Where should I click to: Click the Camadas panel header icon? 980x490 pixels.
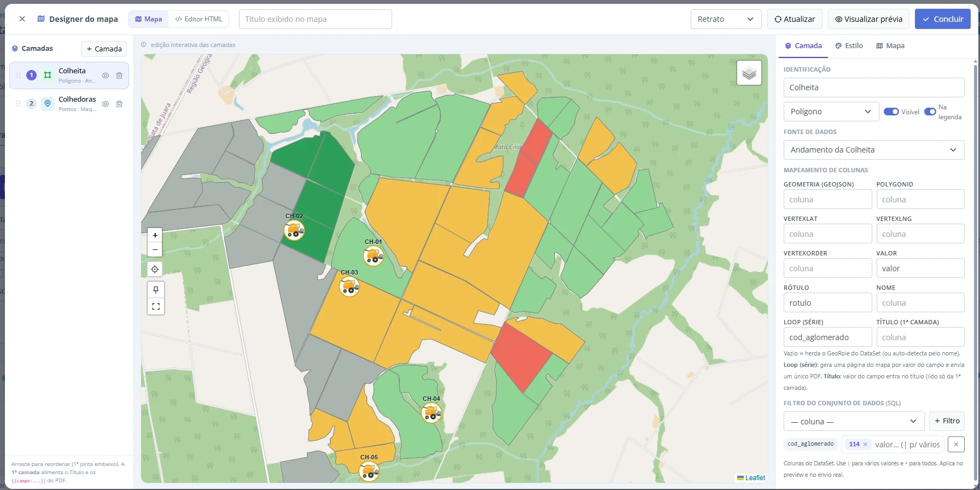click(x=15, y=49)
